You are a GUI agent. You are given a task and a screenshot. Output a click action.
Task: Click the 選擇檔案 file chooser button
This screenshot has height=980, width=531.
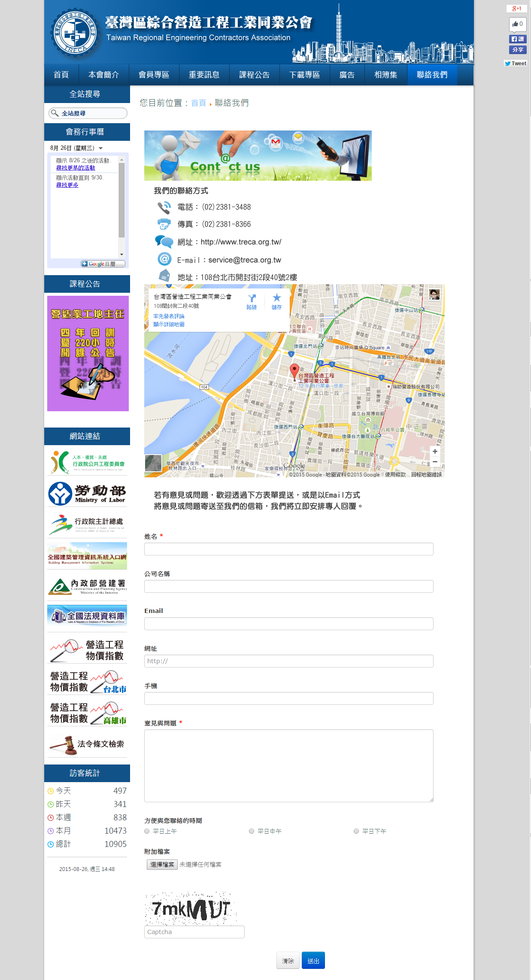[x=162, y=865]
